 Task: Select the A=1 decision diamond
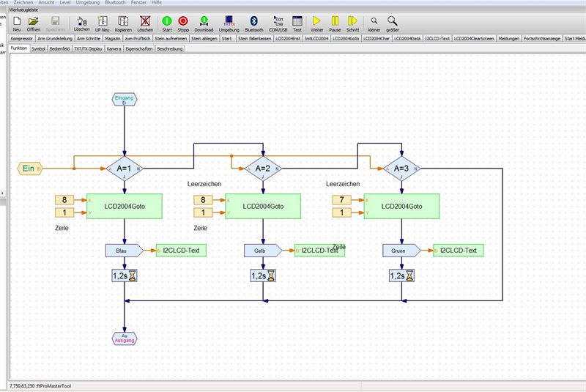tap(125, 169)
